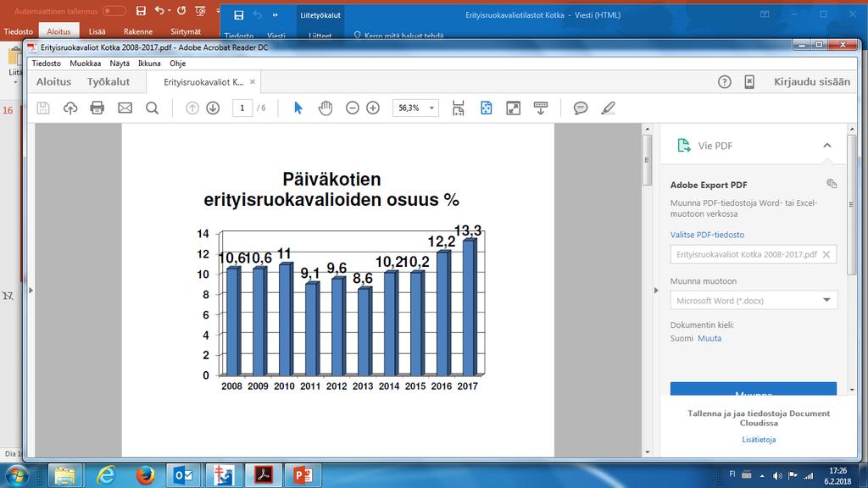Image resolution: width=868 pixels, height=488 pixels.
Task: Open Rakenne tab in PowerPoint ribbon
Action: [138, 31]
